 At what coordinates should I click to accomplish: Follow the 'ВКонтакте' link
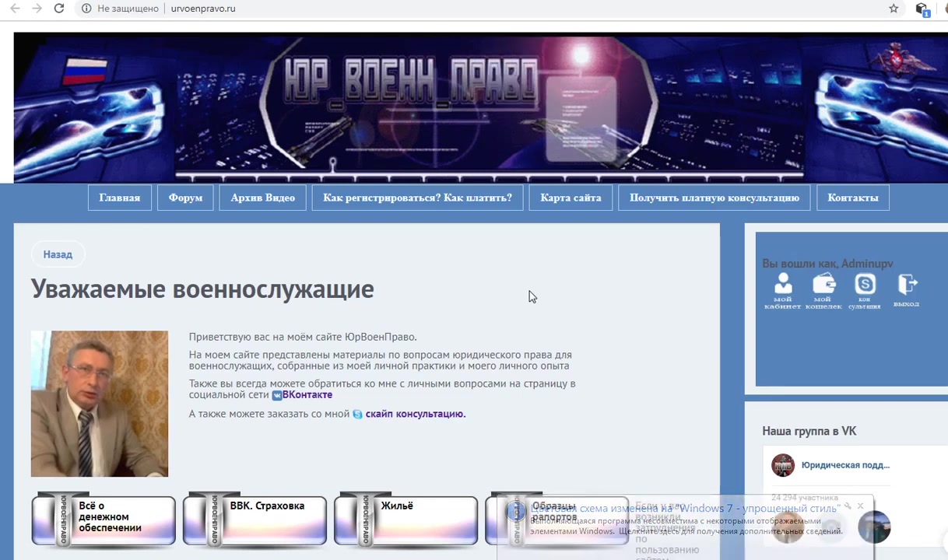(307, 395)
